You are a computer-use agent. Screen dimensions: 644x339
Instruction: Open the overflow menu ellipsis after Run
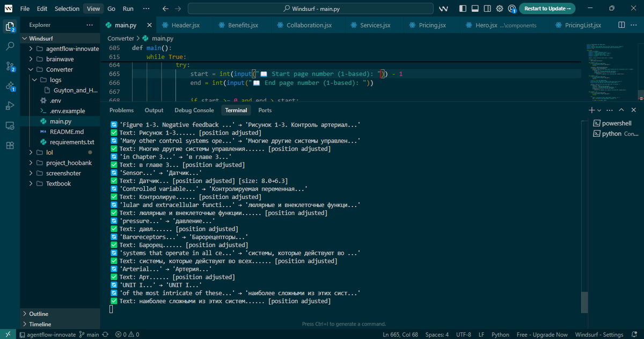click(147, 9)
